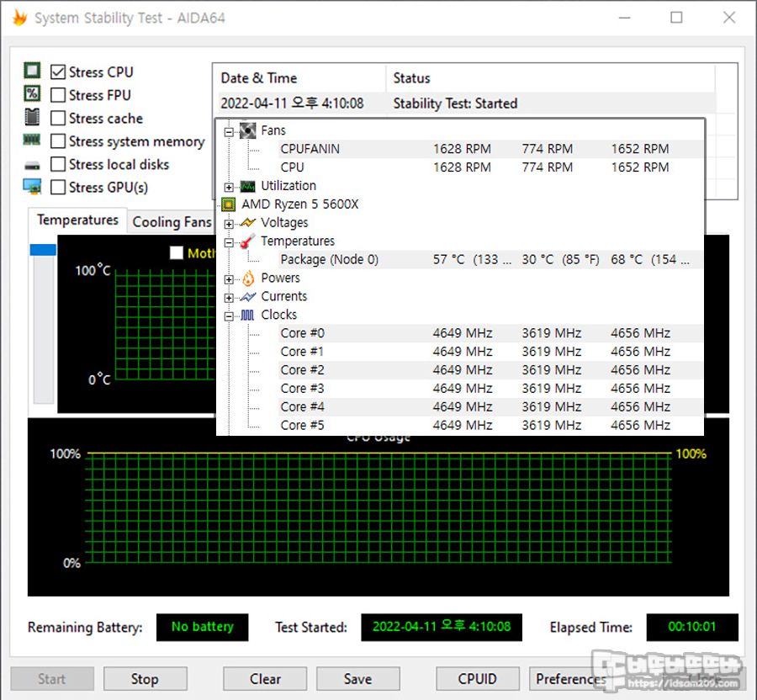Viewport: 757px width, 700px height.
Task: Click the Clocks waveform icon
Action: pyautogui.click(x=247, y=316)
